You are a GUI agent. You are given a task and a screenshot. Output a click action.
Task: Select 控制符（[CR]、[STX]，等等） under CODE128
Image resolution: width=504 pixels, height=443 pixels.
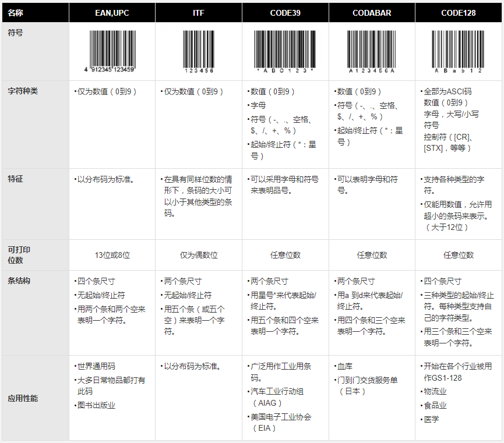tap(447, 143)
